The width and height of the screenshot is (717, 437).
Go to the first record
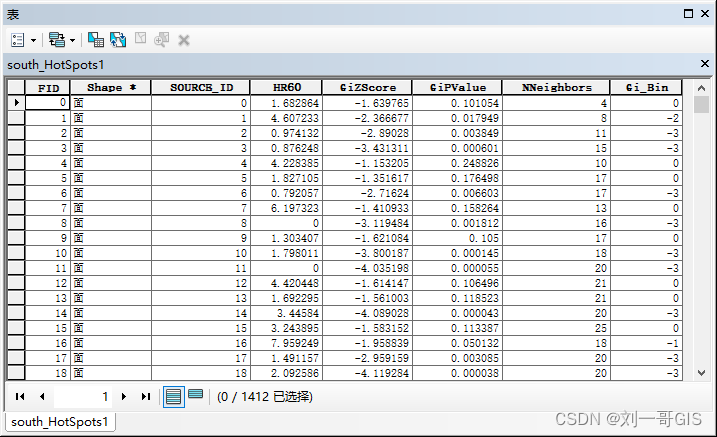20,396
